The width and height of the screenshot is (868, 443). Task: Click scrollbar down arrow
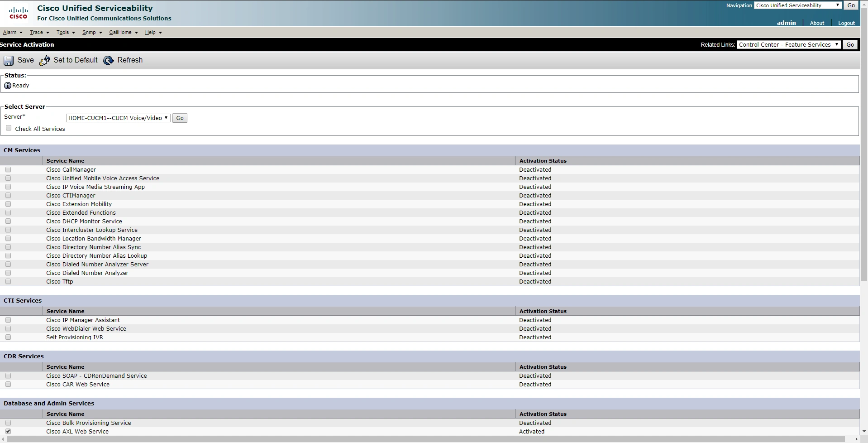(864, 431)
